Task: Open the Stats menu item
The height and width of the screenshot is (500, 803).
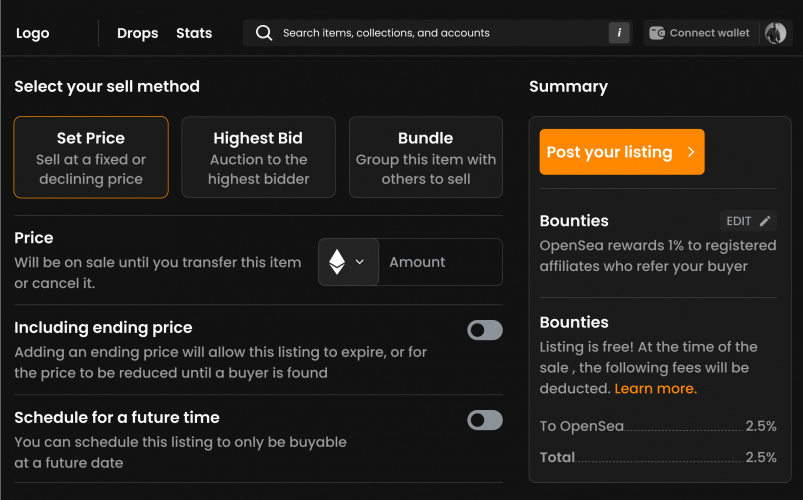Action: [194, 33]
